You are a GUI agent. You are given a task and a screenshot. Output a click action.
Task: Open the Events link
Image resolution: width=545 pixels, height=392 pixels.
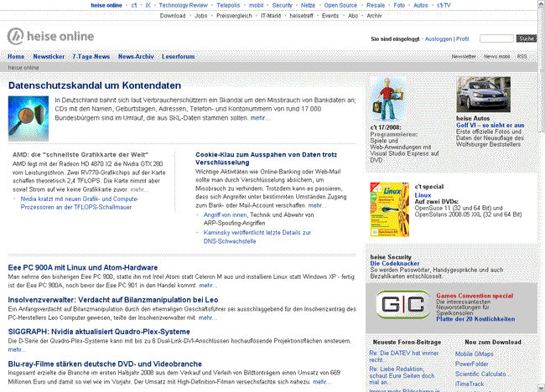[330, 16]
